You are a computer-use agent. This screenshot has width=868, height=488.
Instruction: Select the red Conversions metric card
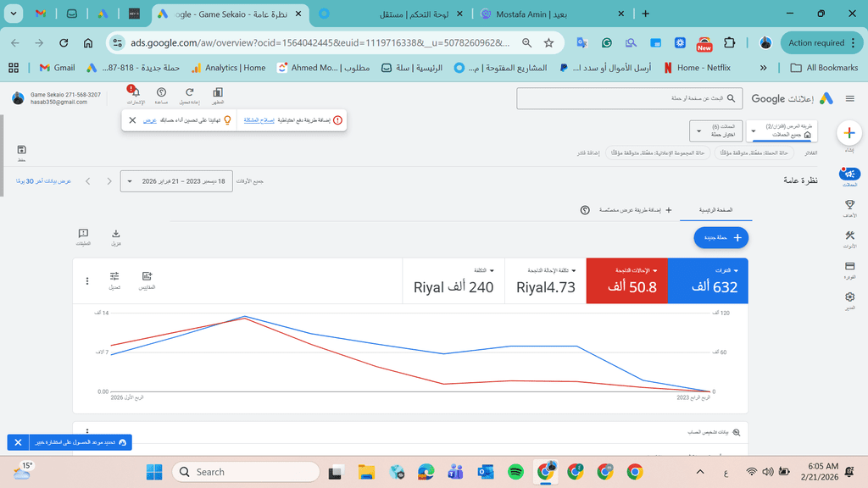coord(626,280)
